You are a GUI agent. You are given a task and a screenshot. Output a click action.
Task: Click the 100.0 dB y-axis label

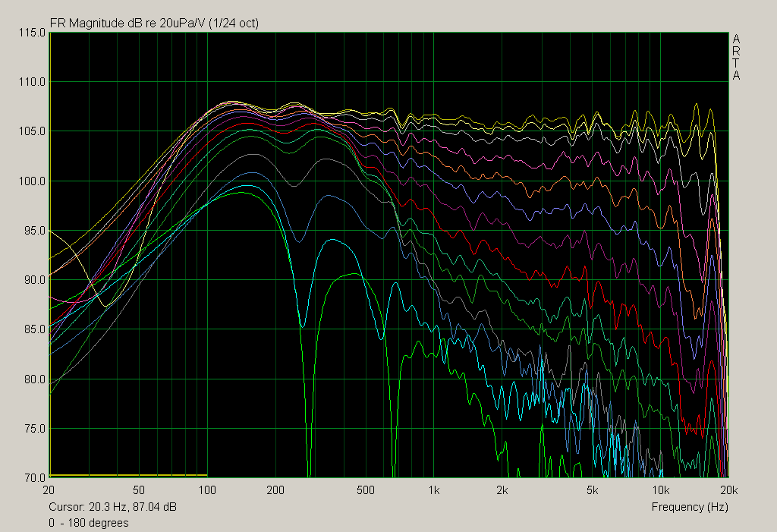click(32, 181)
